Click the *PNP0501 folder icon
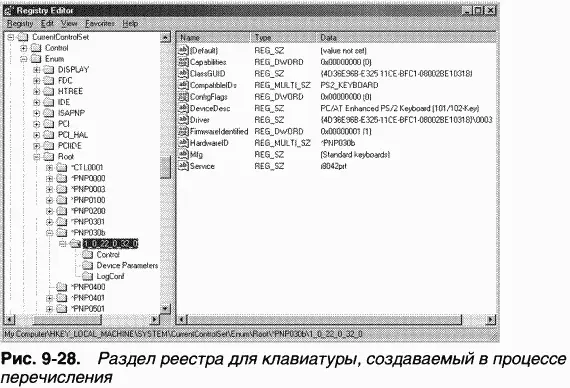 [x=62, y=309]
